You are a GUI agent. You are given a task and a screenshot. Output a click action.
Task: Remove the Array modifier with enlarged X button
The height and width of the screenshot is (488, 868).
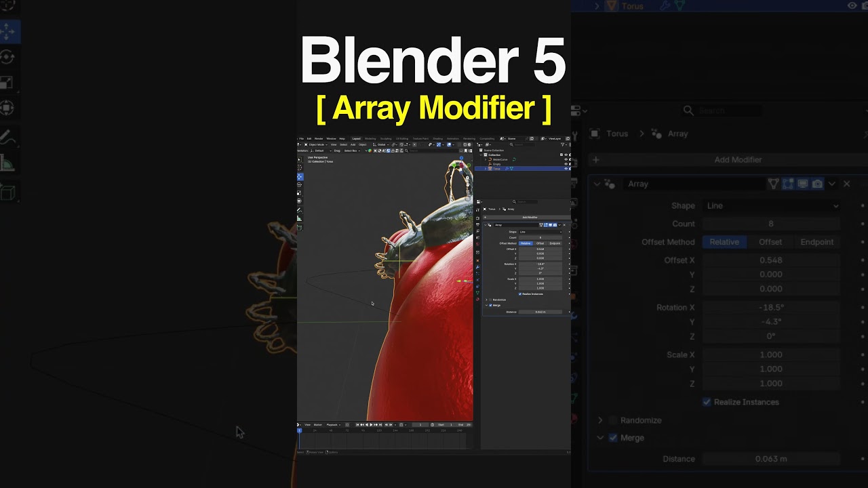(x=846, y=184)
